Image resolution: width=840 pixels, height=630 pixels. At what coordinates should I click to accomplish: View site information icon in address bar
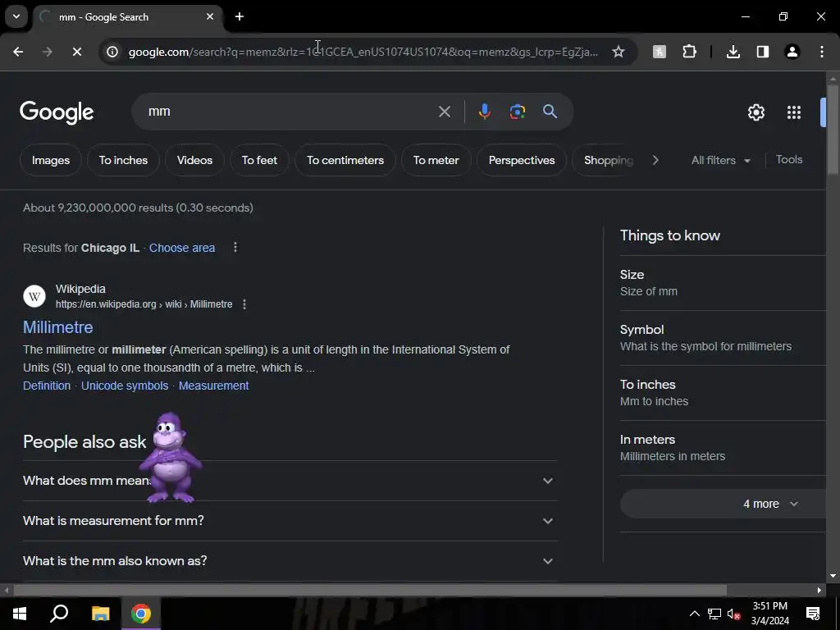pos(112,52)
